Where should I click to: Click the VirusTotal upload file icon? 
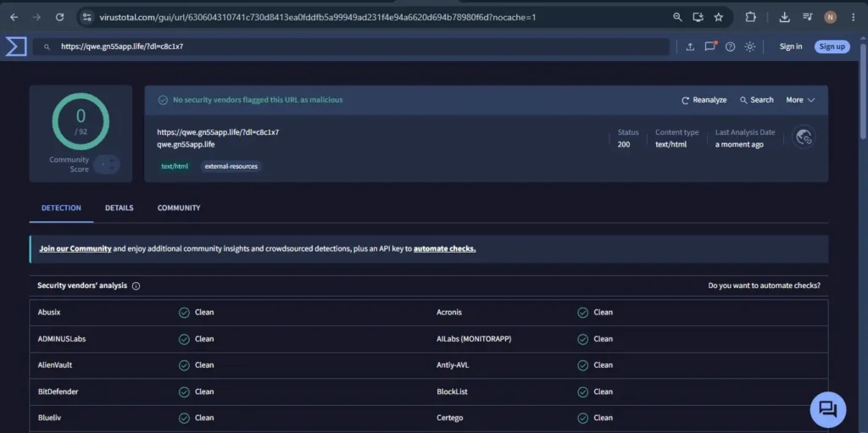[x=690, y=47]
